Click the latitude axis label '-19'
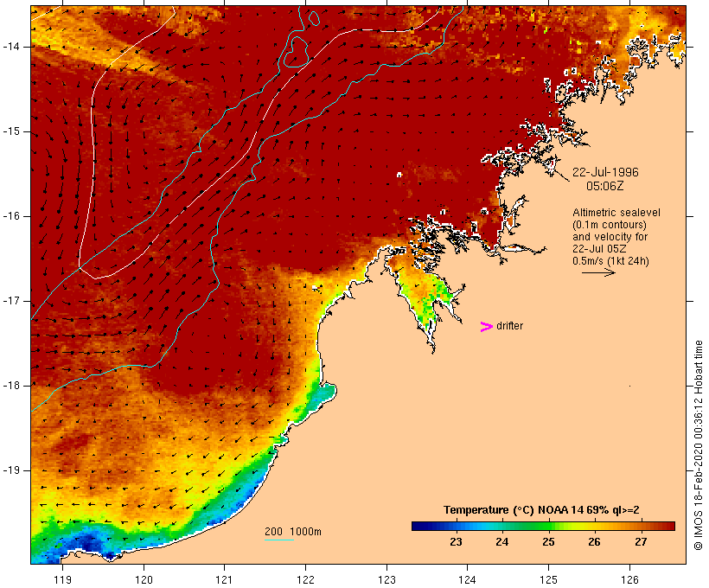 coord(11,470)
